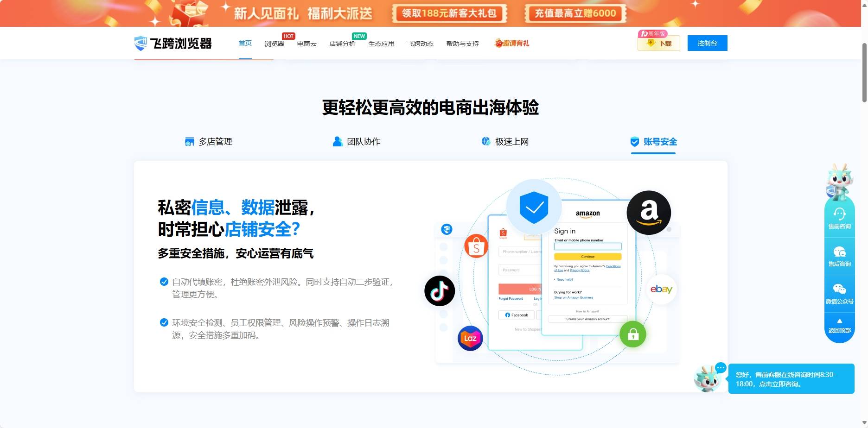Click the eBay logo icon
Viewport: 868px width, 428px height.
point(661,289)
